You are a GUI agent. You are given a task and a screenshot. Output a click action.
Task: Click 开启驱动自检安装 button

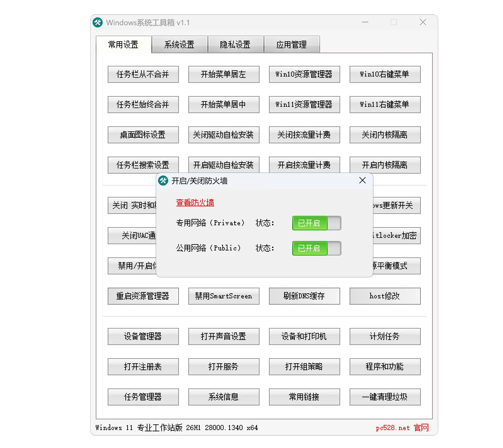tap(224, 164)
